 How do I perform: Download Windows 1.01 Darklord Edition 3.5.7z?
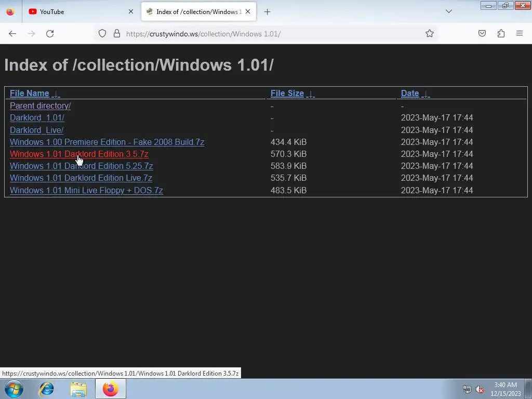79,154
